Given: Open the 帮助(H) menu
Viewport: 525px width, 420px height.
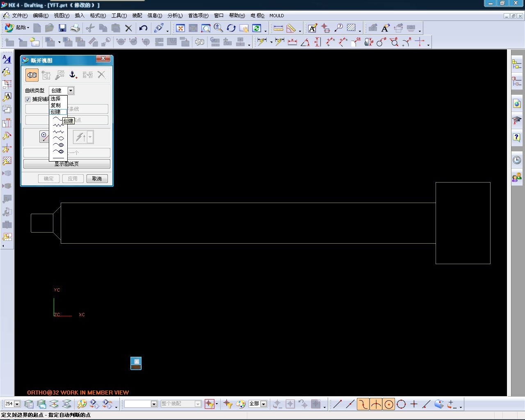Looking at the screenshot, I should [237, 16].
